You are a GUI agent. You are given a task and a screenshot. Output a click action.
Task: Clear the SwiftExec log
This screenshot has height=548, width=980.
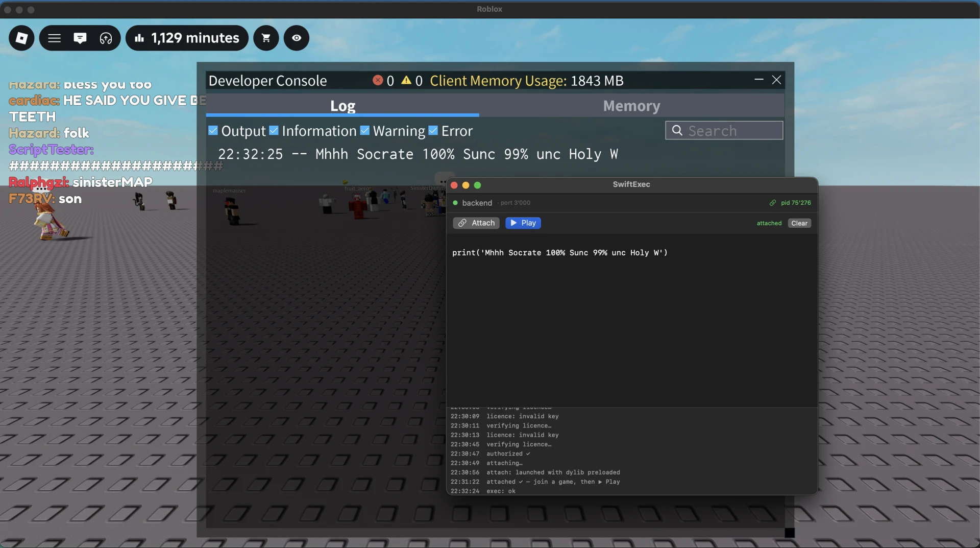tap(799, 223)
